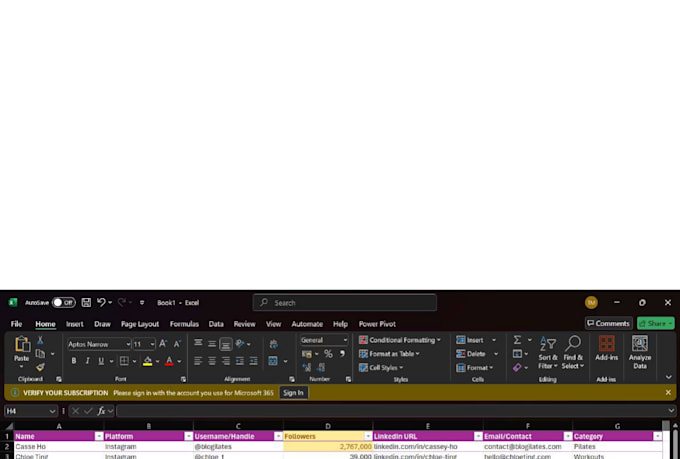The image size is (680, 459).
Task: Switch to the Insert tab
Action: (75, 324)
